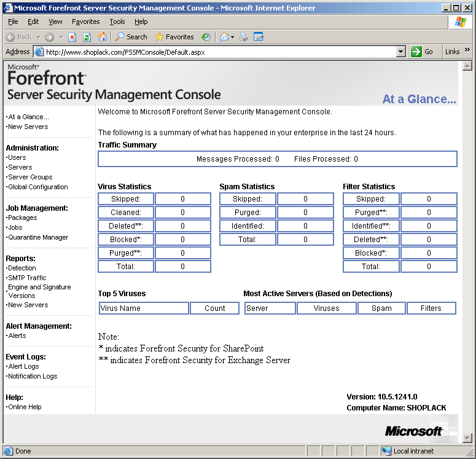The height and width of the screenshot is (459, 476).
Task: Click the History icon in toolbar
Action: coord(206,37)
